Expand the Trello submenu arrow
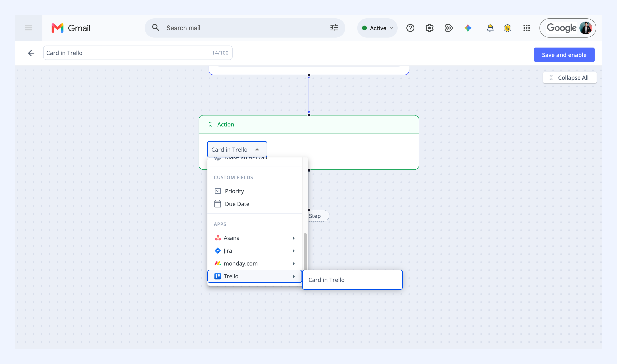 point(294,276)
